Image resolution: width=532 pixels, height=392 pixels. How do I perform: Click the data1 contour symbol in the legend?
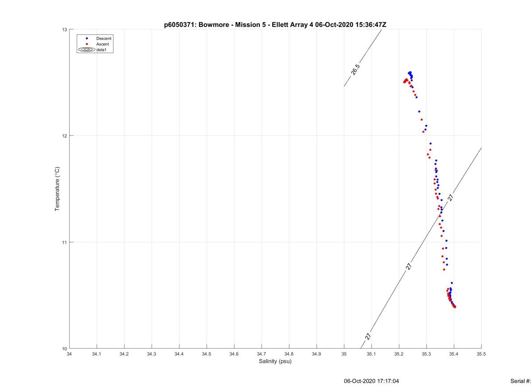point(87,50)
